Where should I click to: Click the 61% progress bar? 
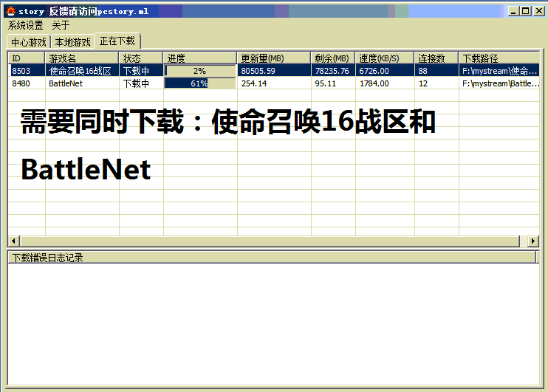point(200,83)
